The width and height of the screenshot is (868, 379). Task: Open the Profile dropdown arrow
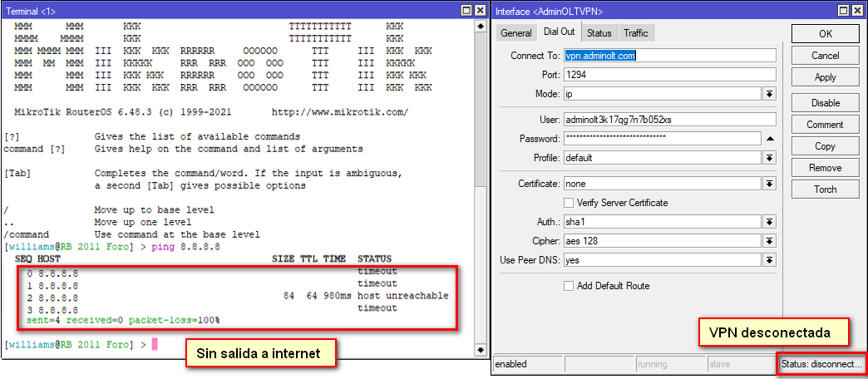tap(769, 158)
